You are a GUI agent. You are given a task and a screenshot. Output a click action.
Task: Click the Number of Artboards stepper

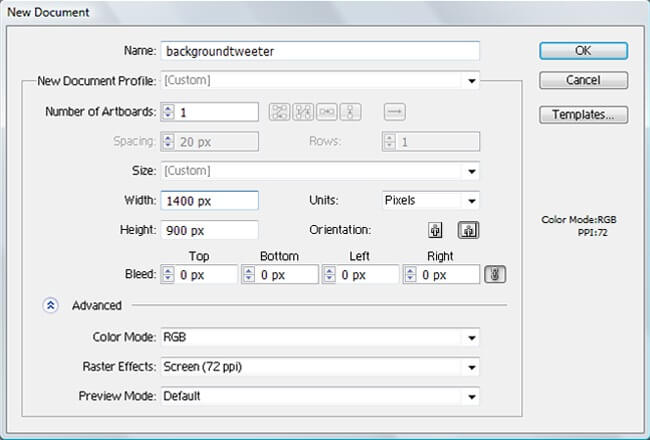[x=167, y=112]
